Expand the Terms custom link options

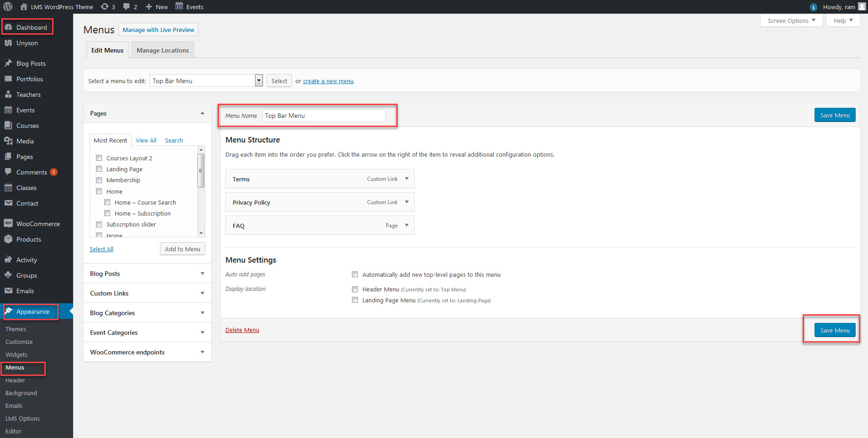(x=406, y=179)
